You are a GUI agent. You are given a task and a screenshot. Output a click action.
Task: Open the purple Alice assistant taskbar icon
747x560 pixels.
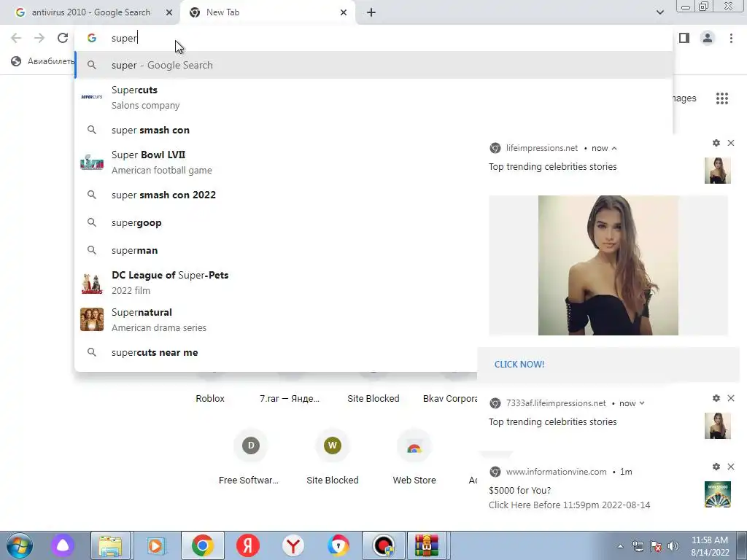tap(63, 545)
